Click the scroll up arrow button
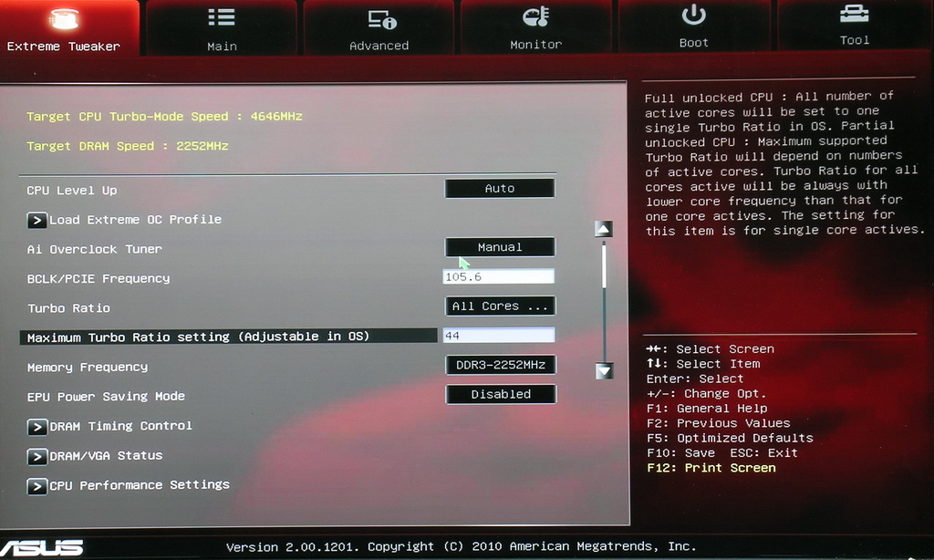Screen dimensions: 934x560 pos(604,229)
